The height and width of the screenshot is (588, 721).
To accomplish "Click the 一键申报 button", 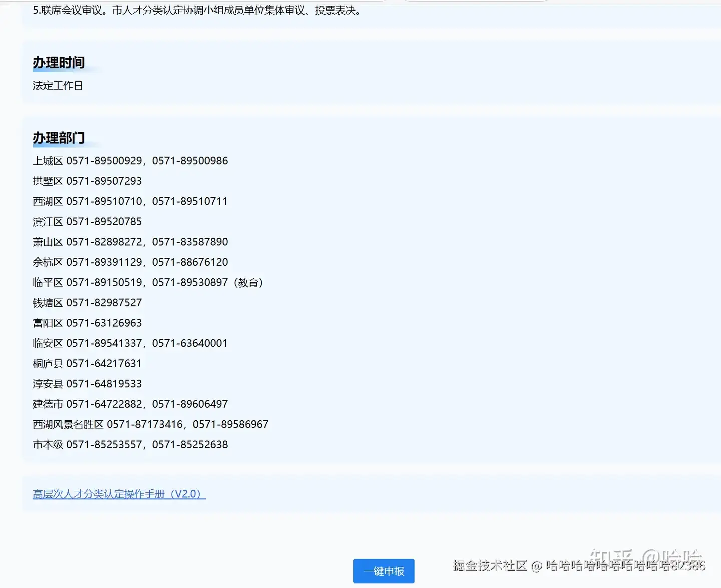I will pos(384,571).
